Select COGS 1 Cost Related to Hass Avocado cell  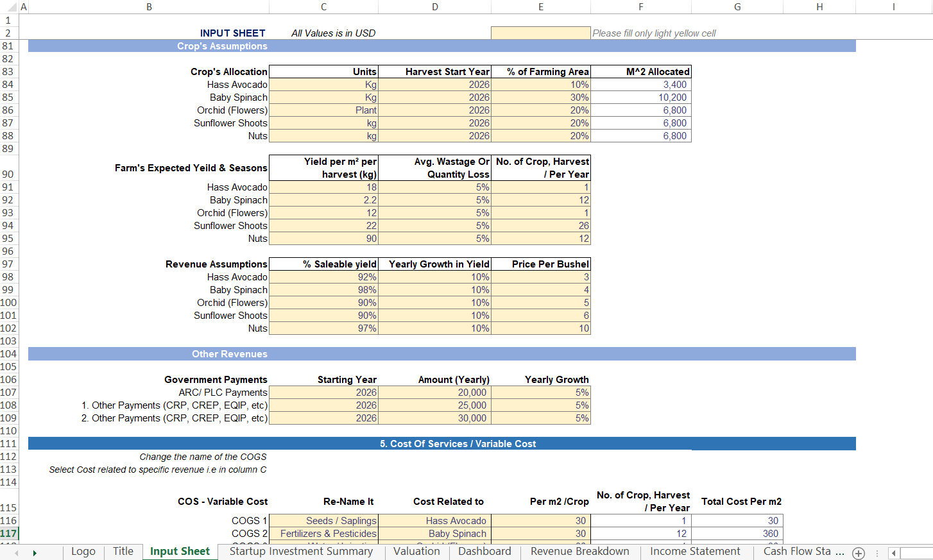(x=434, y=521)
